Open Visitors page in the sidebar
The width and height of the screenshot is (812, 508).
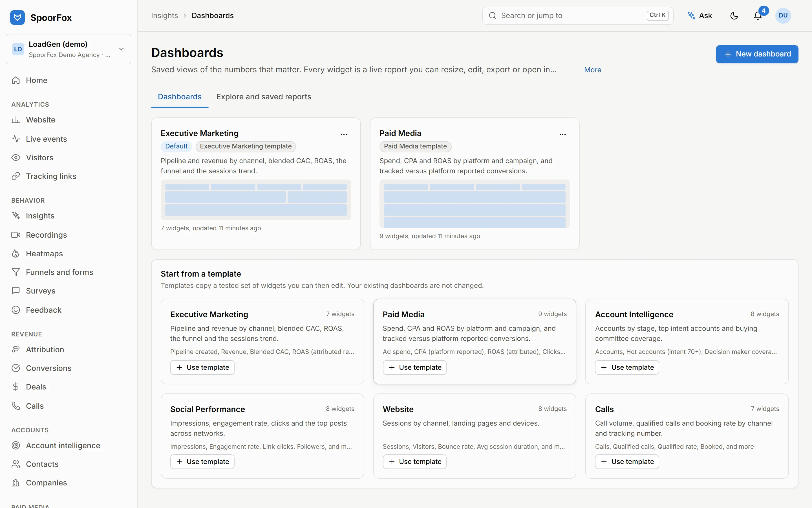(x=69, y=157)
